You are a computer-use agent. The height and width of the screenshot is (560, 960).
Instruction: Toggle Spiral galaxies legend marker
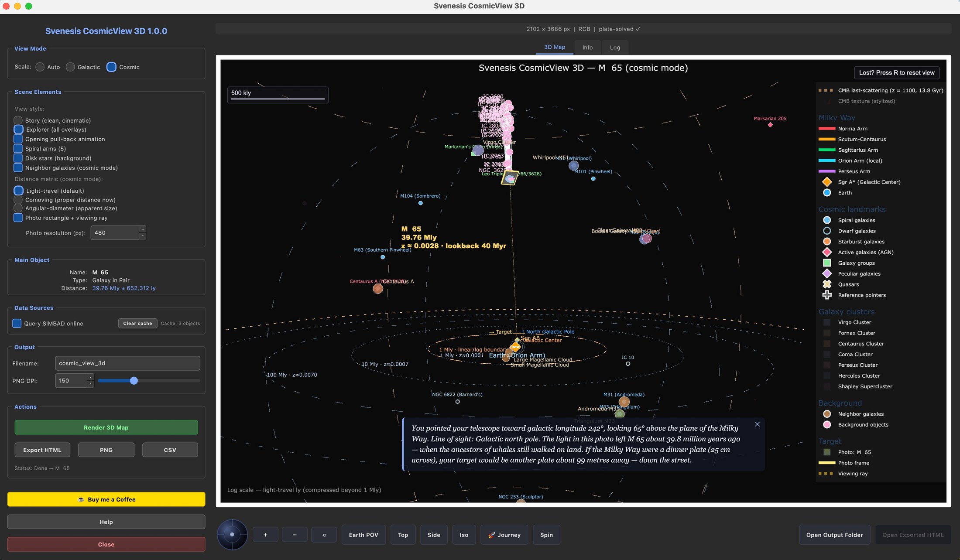coord(826,220)
